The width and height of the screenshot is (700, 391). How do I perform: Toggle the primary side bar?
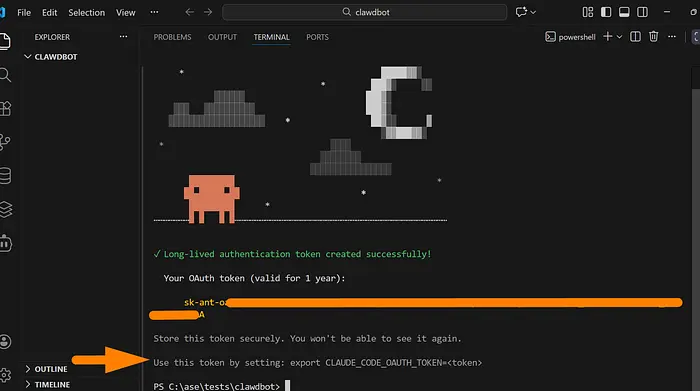606,12
